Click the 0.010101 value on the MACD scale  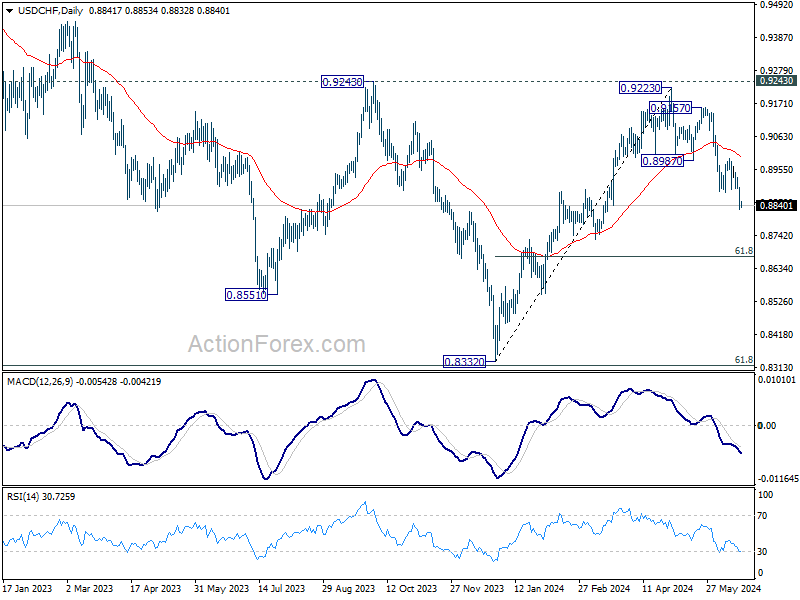[777, 380]
